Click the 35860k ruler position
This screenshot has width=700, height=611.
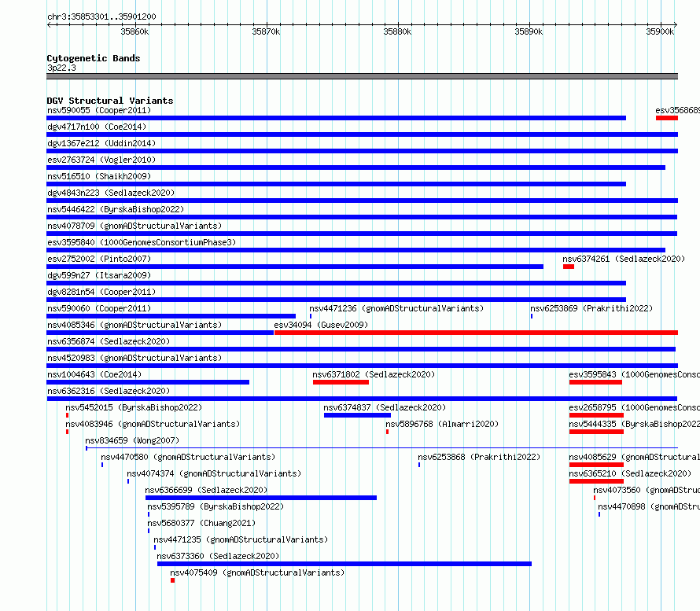pyautogui.click(x=134, y=31)
